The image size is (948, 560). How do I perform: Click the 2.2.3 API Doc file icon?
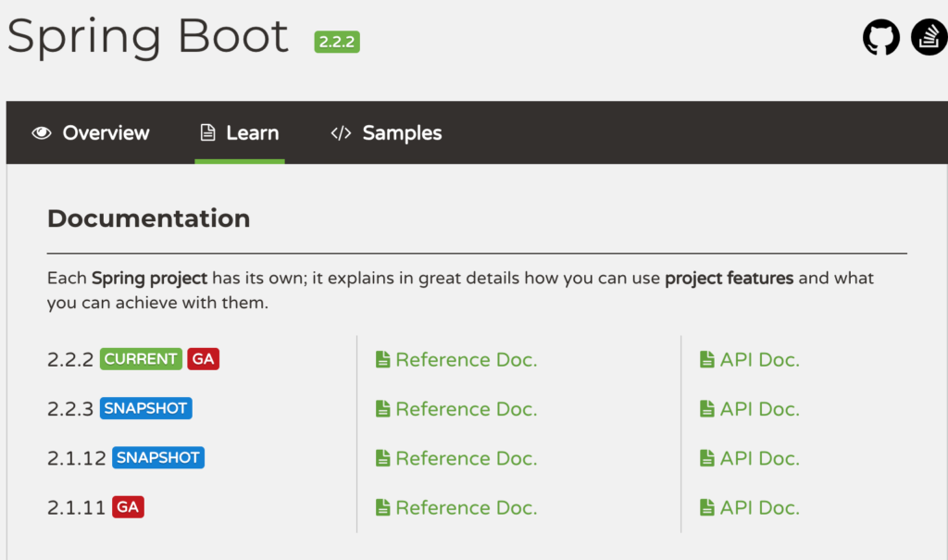pyautogui.click(x=706, y=409)
